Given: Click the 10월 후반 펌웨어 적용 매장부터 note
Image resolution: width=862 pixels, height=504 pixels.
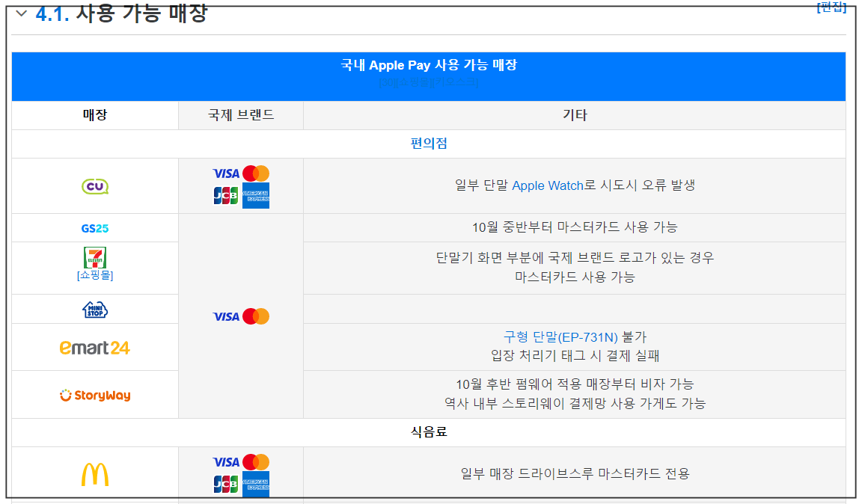Looking at the screenshot, I should [575, 384].
